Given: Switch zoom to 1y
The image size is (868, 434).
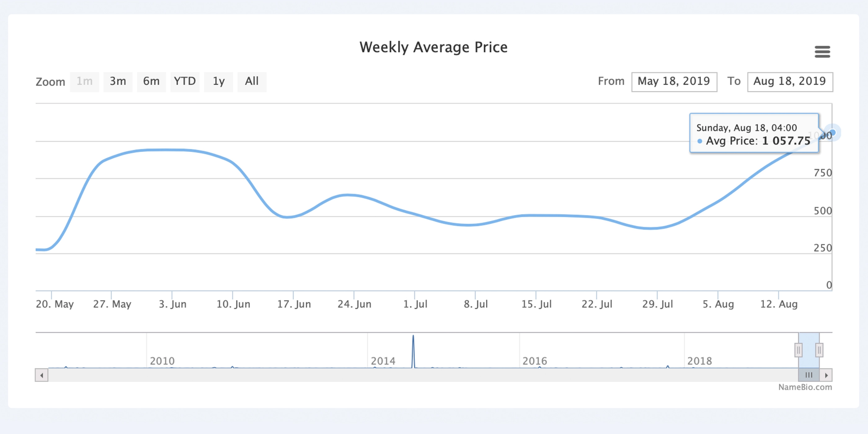Looking at the screenshot, I should [218, 81].
